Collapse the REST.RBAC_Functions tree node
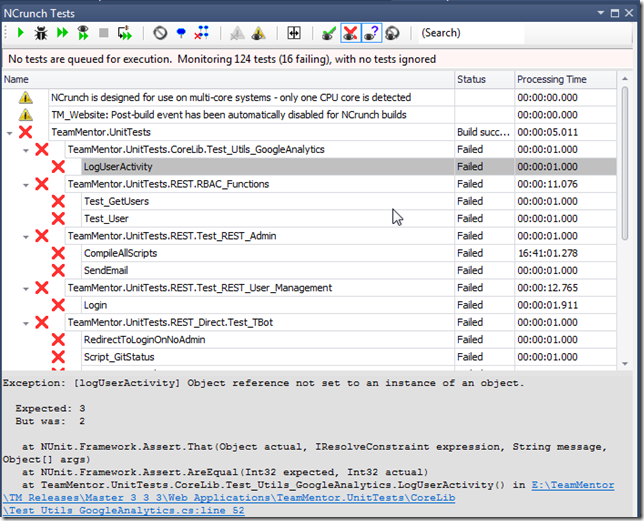Viewport: 644px width, 521px height. click(26, 184)
